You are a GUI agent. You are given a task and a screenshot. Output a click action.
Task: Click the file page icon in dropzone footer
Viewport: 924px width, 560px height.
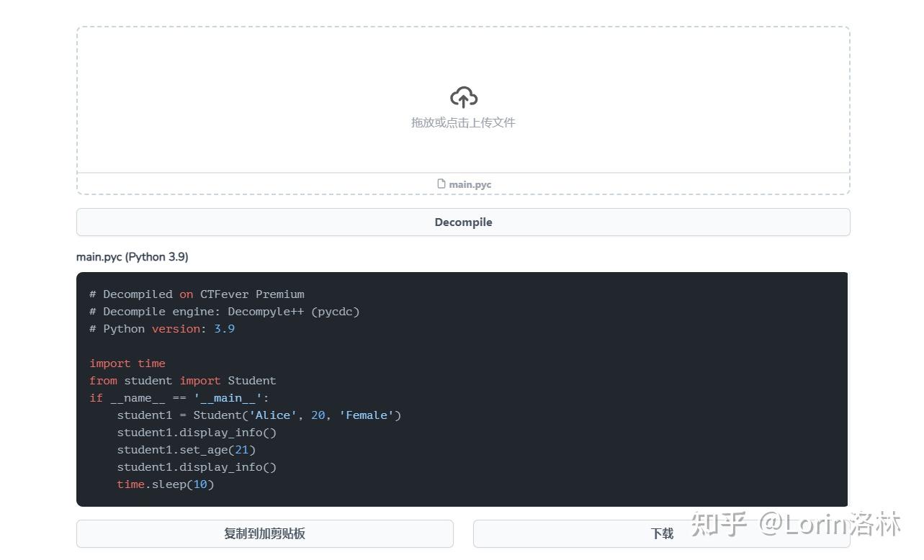point(442,184)
